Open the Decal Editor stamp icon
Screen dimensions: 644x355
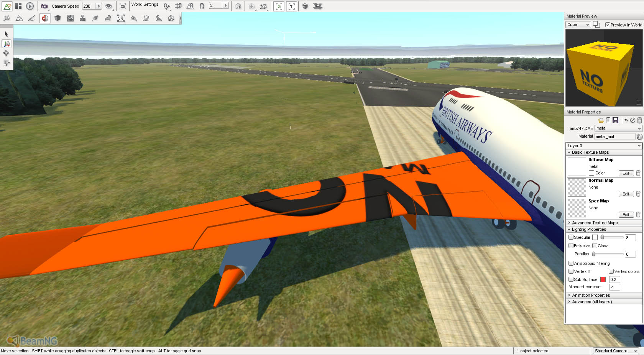point(82,18)
